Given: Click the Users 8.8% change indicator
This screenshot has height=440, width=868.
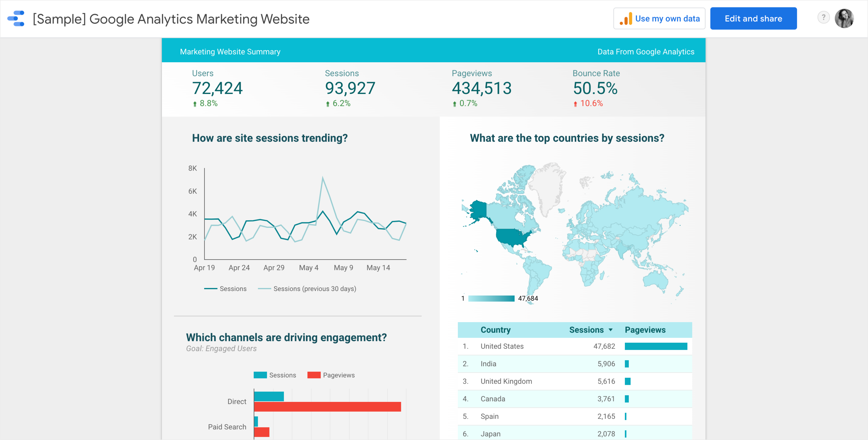Looking at the screenshot, I should [x=205, y=103].
